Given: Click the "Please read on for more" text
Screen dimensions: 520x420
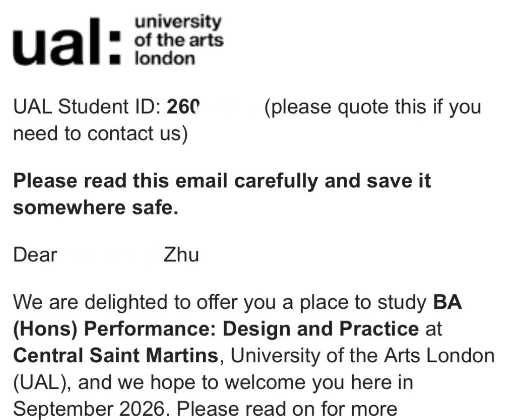Looking at the screenshot, I should (x=287, y=409).
